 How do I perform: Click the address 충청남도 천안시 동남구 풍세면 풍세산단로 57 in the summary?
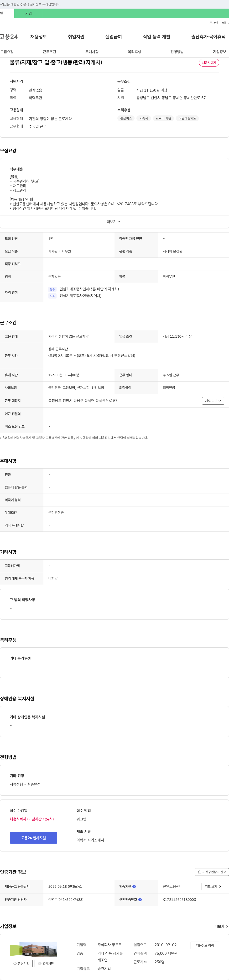coord(171,98)
